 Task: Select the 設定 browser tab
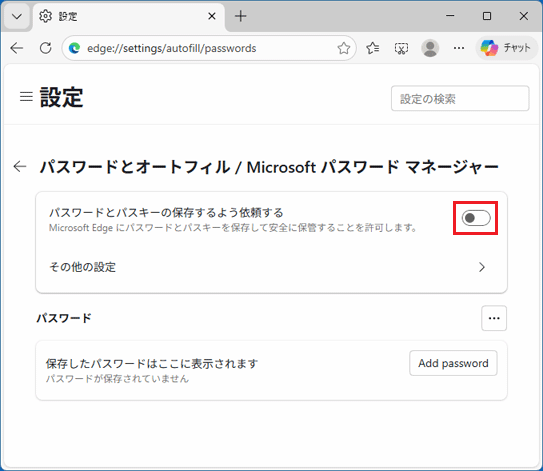[128, 16]
